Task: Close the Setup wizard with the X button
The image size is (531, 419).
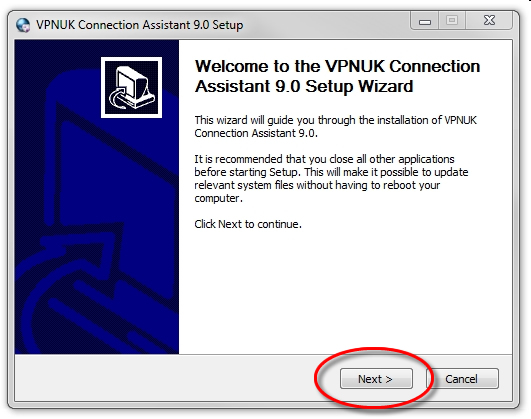Action: click(x=489, y=21)
